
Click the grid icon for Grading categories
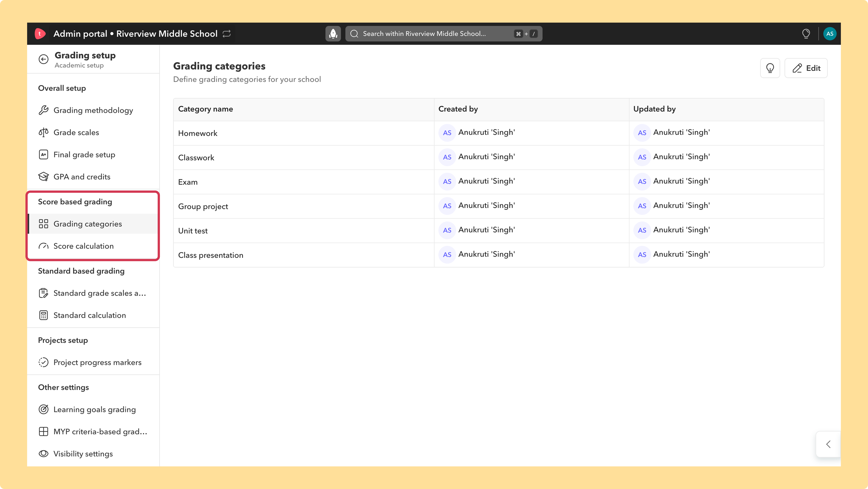(44, 224)
